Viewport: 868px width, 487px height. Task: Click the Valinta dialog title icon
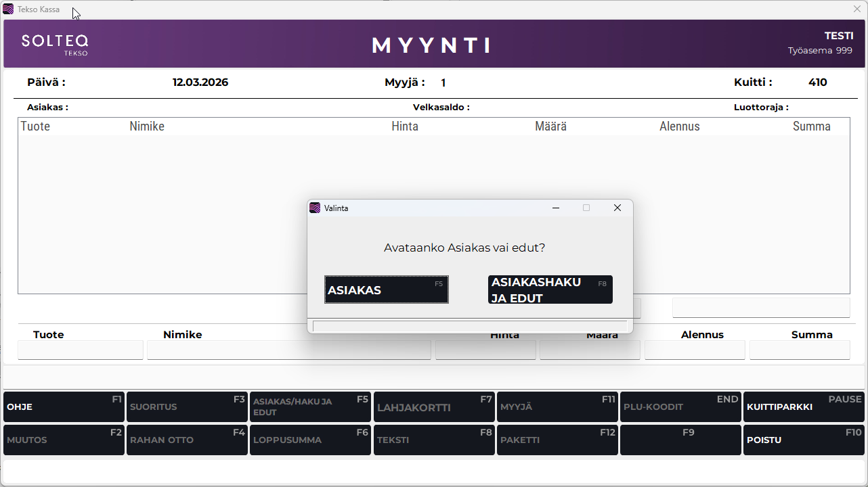[x=315, y=208]
